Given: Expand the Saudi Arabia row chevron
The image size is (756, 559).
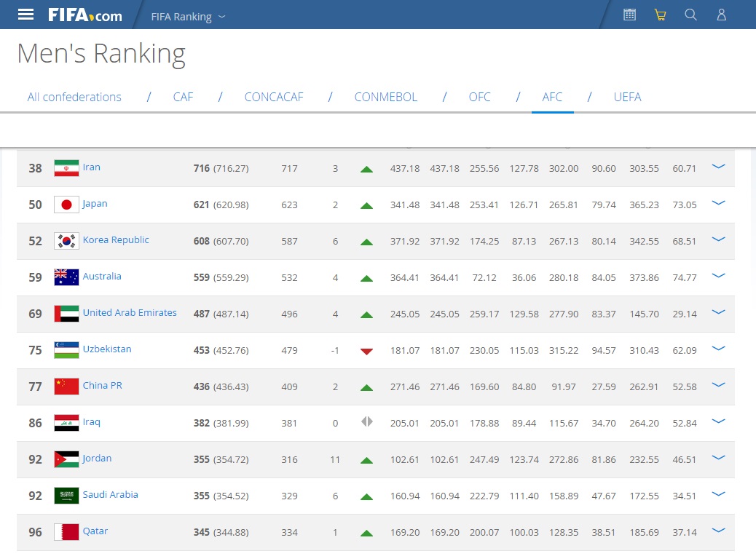Looking at the screenshot, I should (x=718, y=494).
